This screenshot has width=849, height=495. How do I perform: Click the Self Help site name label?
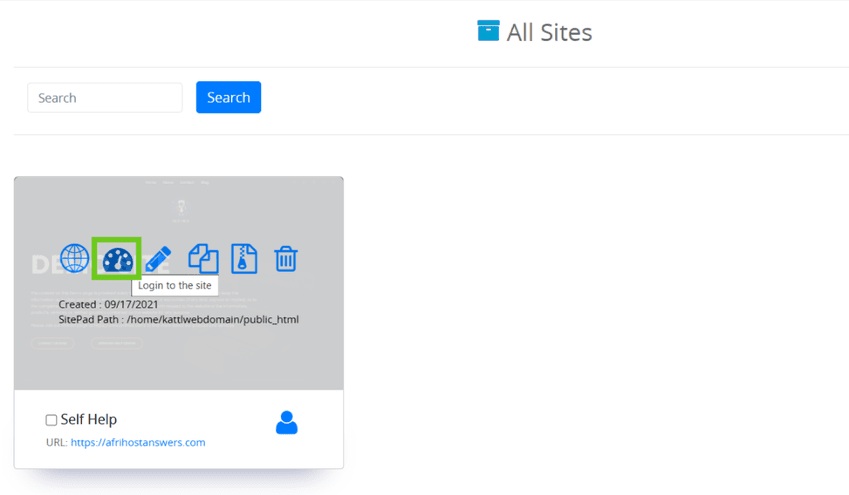click(89, 420)
